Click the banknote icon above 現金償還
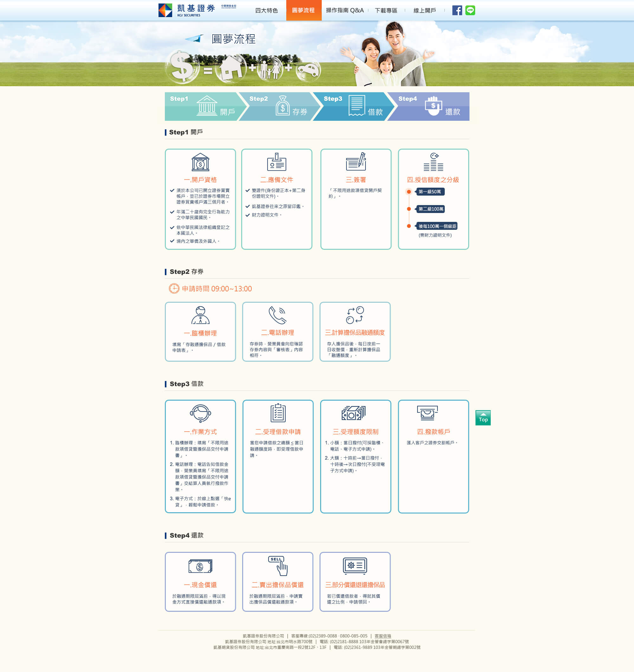634x672 pixels. tap(200, 566)
